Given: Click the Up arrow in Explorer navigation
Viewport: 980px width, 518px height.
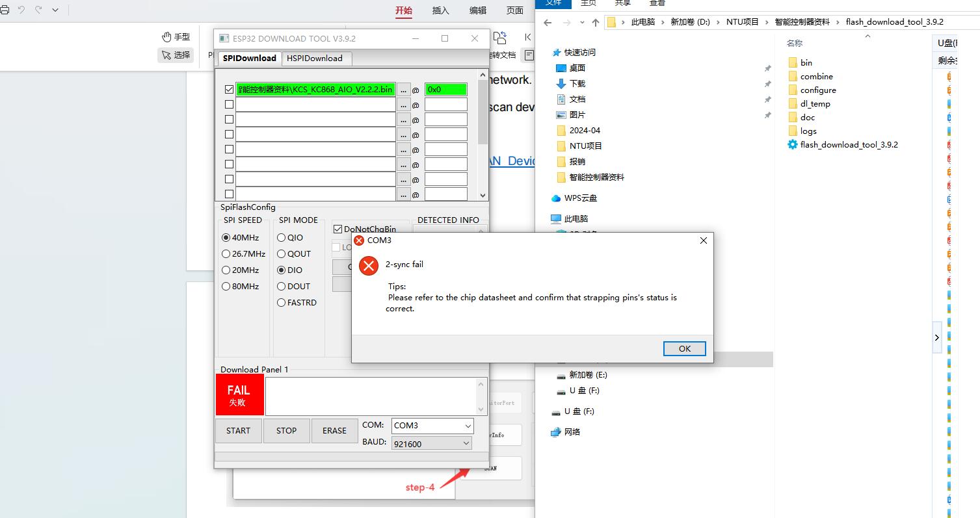Looking at the screenshot, I should [596, 22].
